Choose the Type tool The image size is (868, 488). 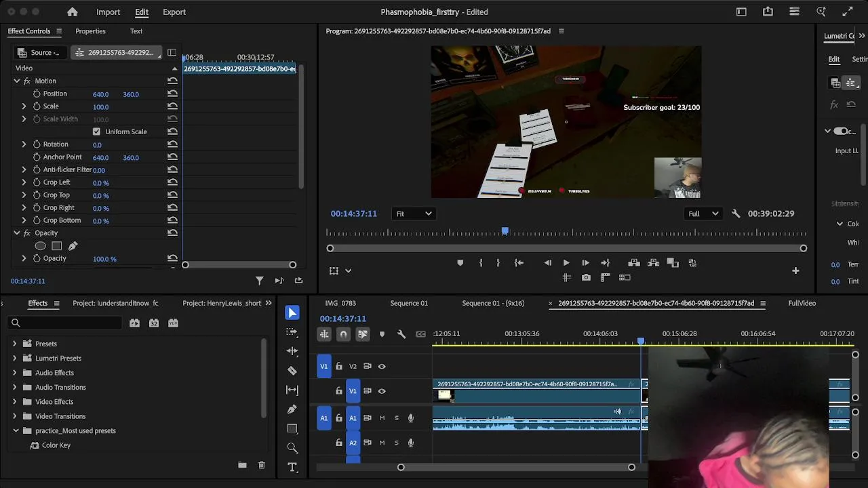point(292,467)
